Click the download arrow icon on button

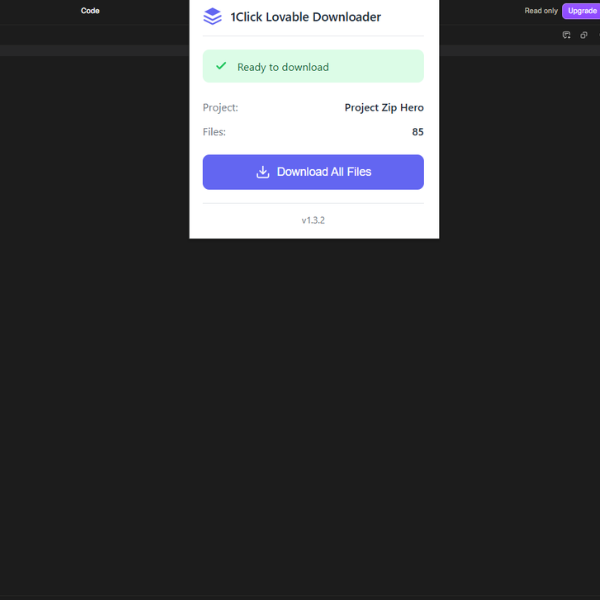pyautogui.click(x=262, y=172)
